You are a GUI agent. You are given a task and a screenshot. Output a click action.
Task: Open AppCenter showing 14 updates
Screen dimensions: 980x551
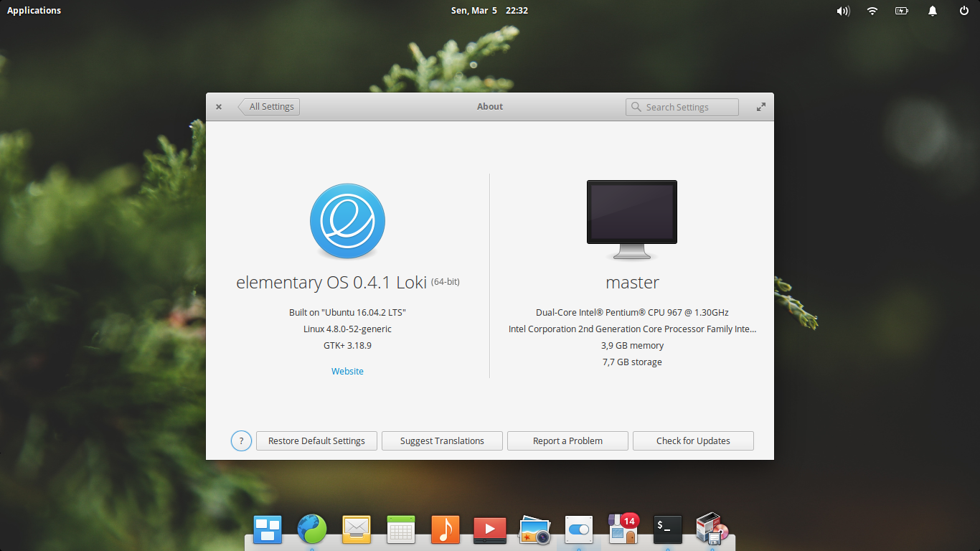(621, 531)
